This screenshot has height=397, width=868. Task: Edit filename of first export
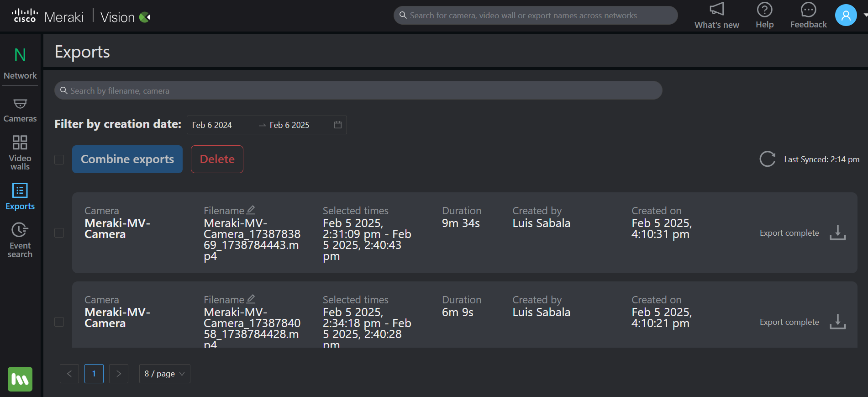click(251, 210)
